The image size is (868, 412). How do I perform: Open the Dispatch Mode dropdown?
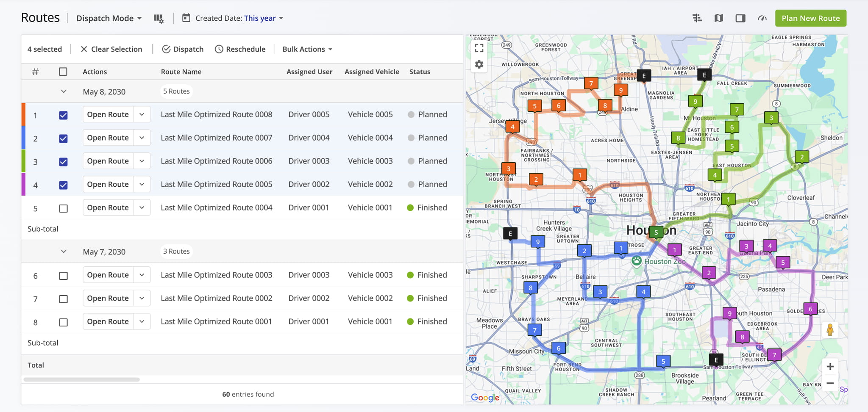click(x=109, y=18)
